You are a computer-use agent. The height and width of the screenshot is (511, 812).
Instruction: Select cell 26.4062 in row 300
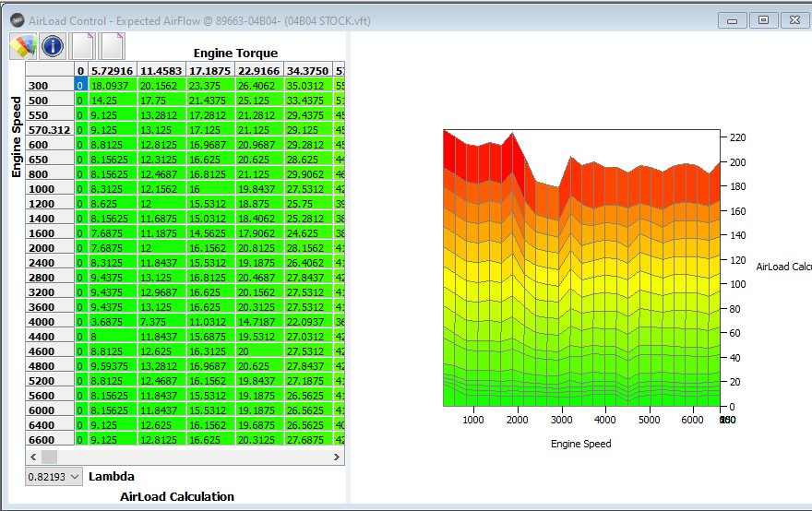pyautogui.click(x=259, y=86)
